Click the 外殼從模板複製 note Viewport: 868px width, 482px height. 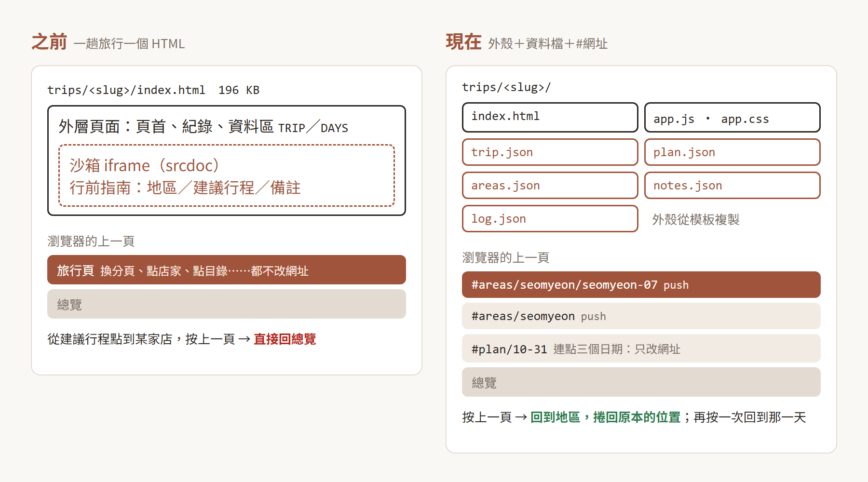[696, 220]
